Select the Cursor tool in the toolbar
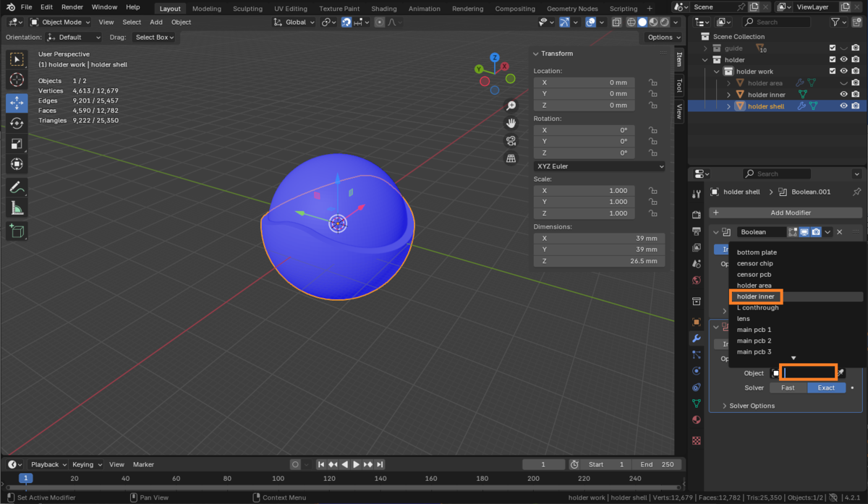This screenshot has width=868, height=504. coord(17,80)
